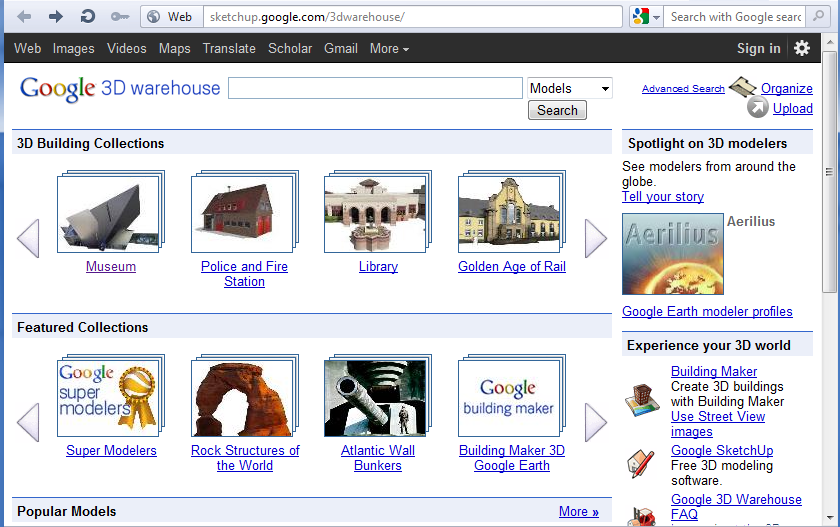Open the Library text link
The image size is (840, 527).
coord(378,266)
